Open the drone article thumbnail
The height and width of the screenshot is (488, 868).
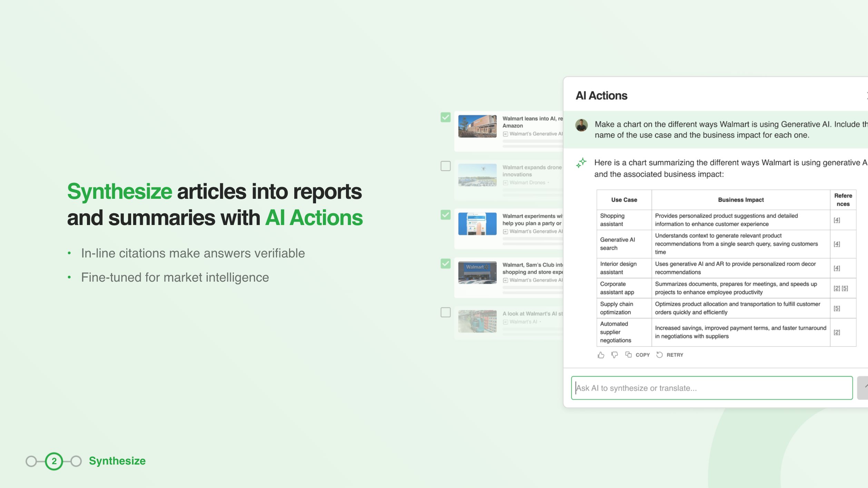click(477, 175)
